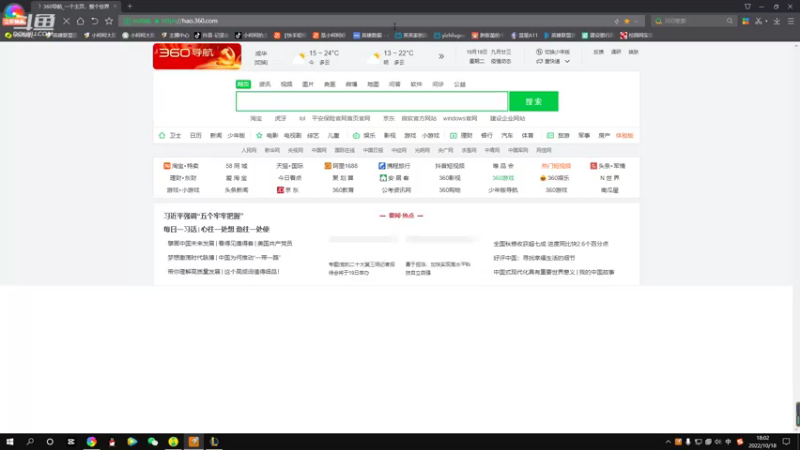Click the windows官网 suggestion link
This screenshot has height=450, width=800.
coord(460,118)
